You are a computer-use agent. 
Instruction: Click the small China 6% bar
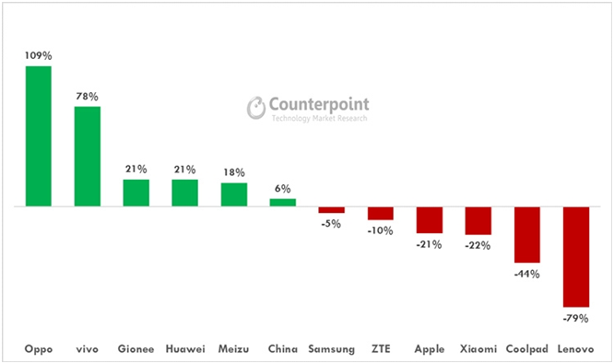point(283,203)
